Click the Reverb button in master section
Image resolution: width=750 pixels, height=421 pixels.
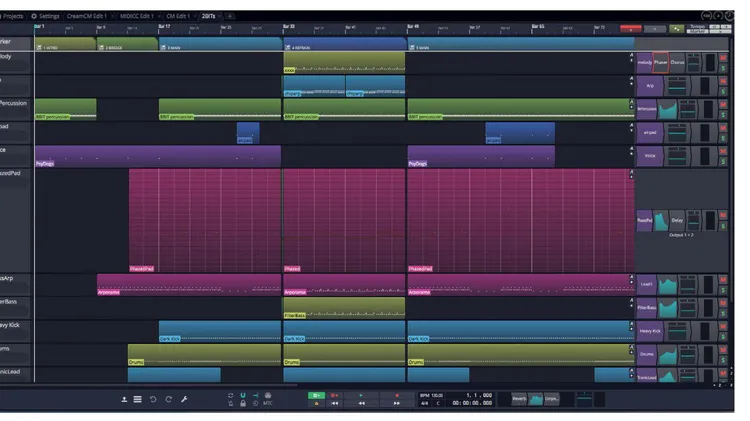[519, 398]
